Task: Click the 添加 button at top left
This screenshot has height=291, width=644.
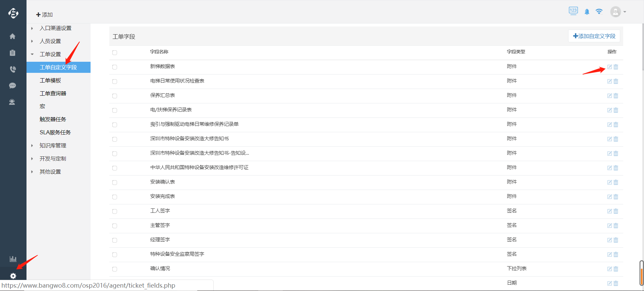Action: [x=44, y=15]
